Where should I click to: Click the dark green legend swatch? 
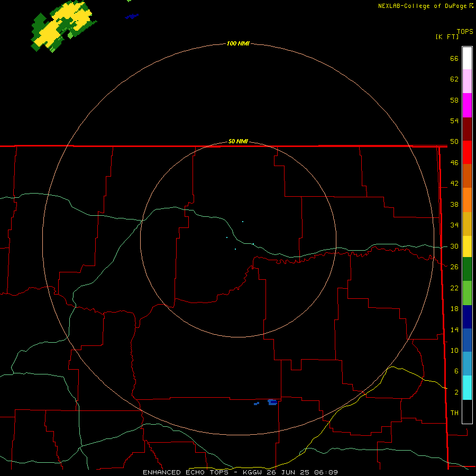pyautogui.click(x=467, y=269)
